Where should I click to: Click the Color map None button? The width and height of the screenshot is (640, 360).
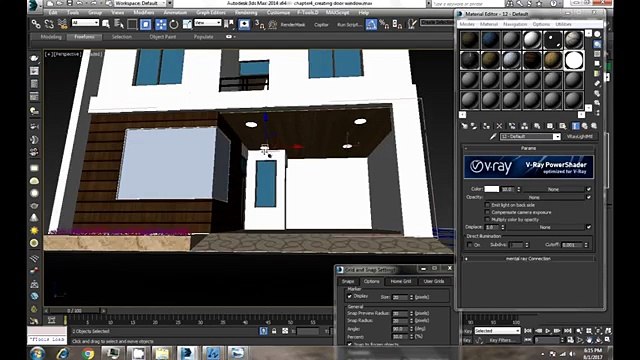coord(553,189)
